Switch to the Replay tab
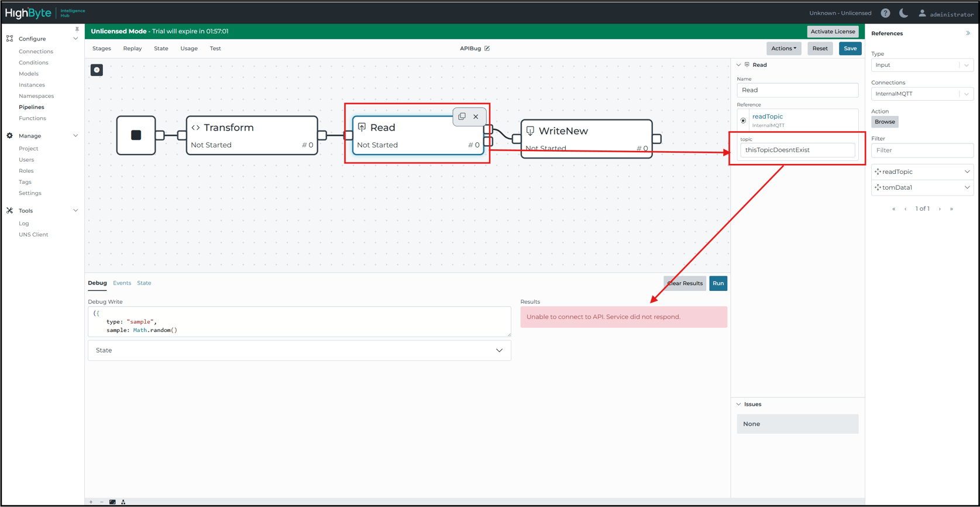Image resolution: width=980 pixels, height=507 pixels. [x=132, y=49]
